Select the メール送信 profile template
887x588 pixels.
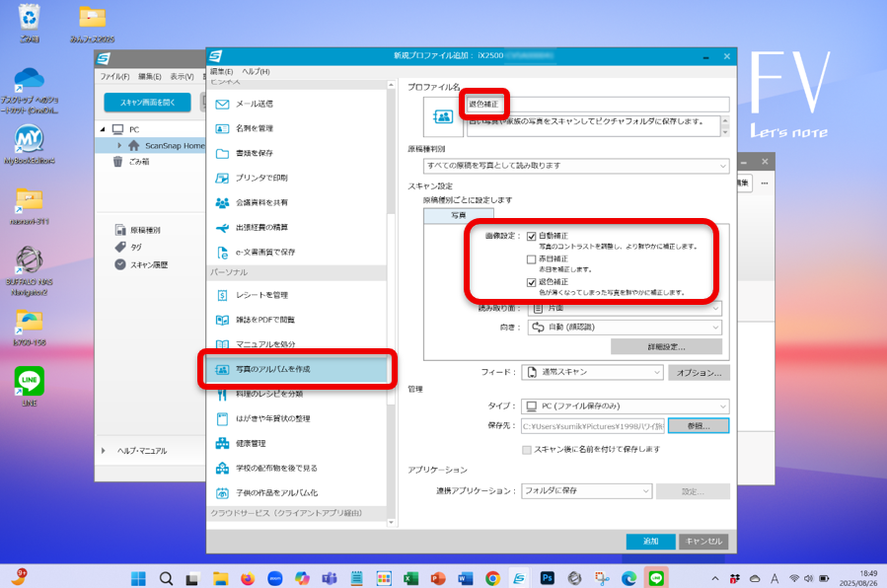(x=254, y=104)
